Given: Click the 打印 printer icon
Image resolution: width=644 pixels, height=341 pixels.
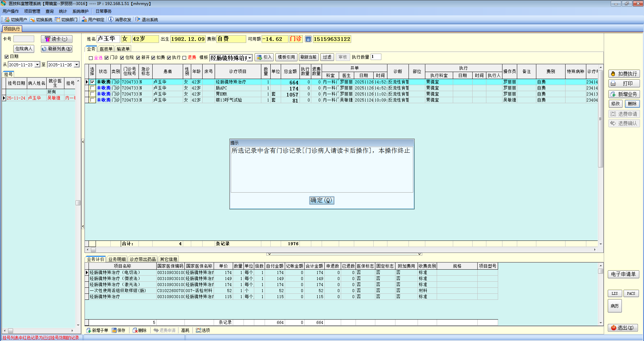Looking at the screenshot, I should (613, 83).
